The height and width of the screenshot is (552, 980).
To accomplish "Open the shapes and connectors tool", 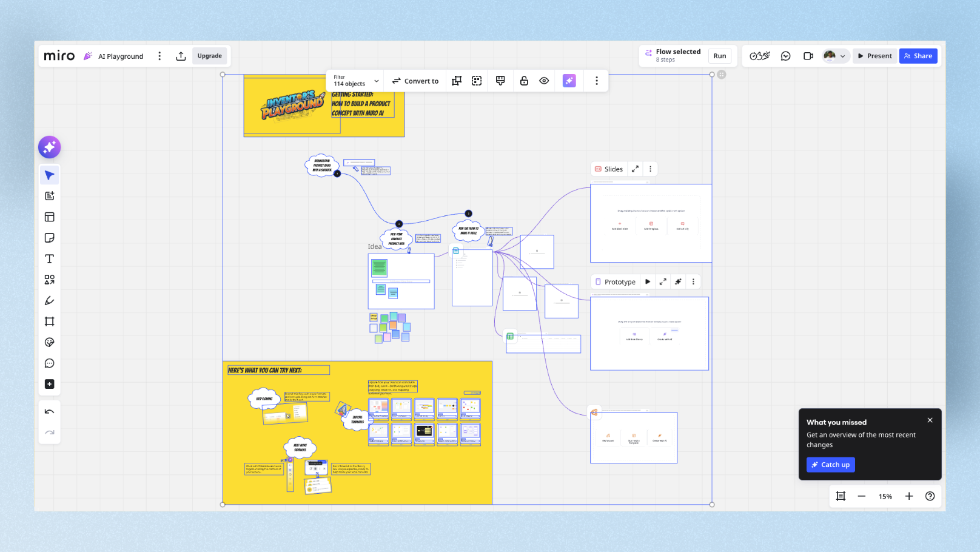I will pos(49,280).
